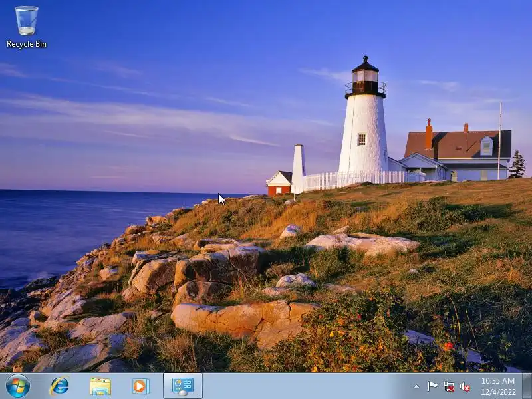532x399 pixels.
Task: Click the brown-roofed house on the wallpaper
Action: pos(456,154)
